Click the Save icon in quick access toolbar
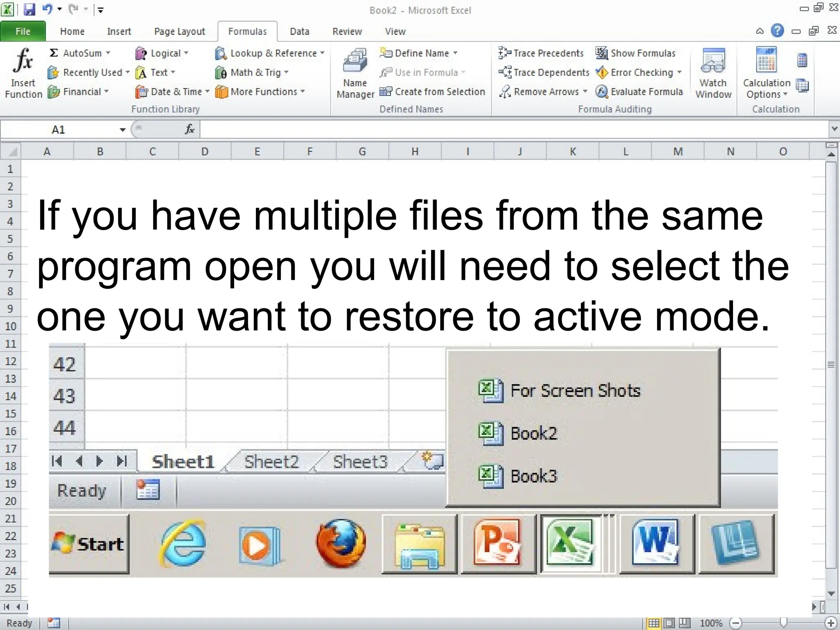840x630 pixels. tap(30, 9)
